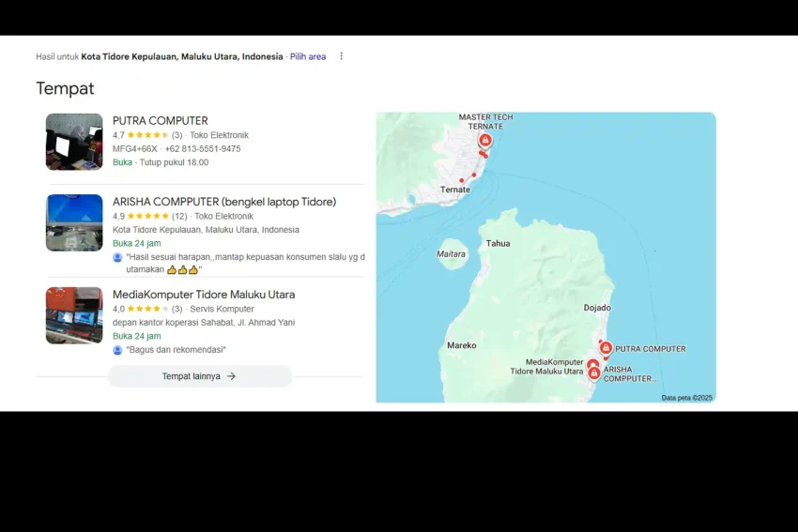The height and width of the screenshot is (532, 798).
Task: Click reviewer avatar beside ARISHA review
Action: [x=117, y=257]
